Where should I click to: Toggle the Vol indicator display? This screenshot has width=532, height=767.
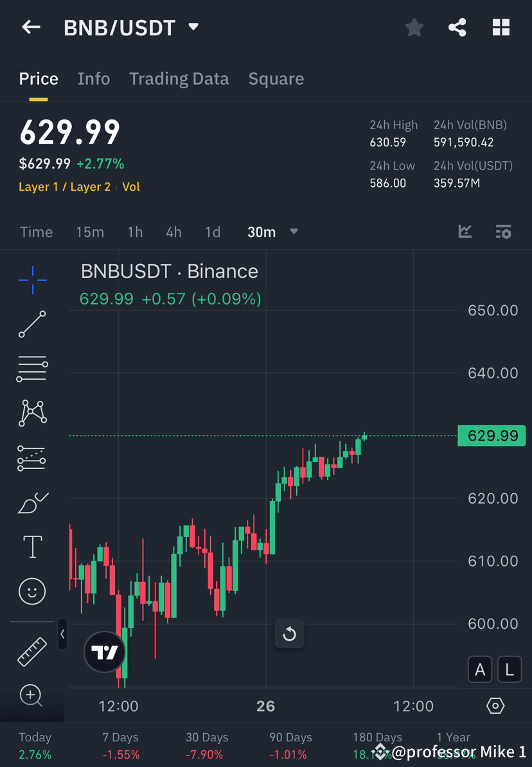coord(131,188)
